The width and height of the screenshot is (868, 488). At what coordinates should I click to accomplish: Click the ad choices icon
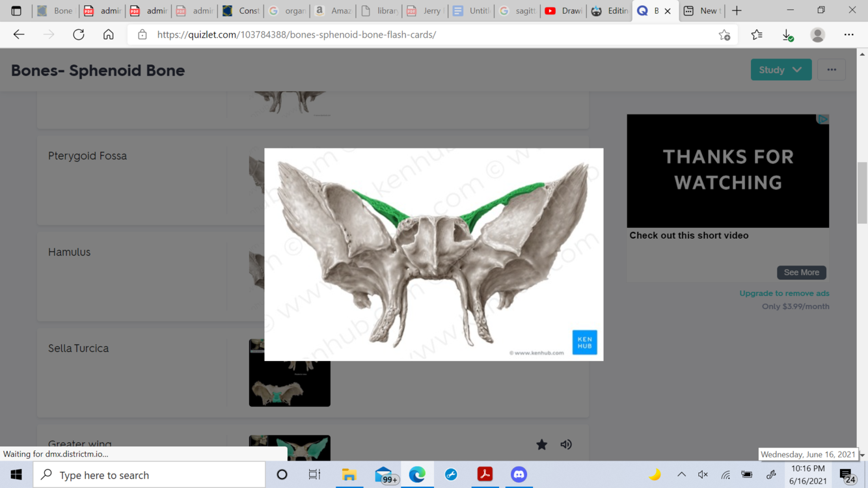823,119
